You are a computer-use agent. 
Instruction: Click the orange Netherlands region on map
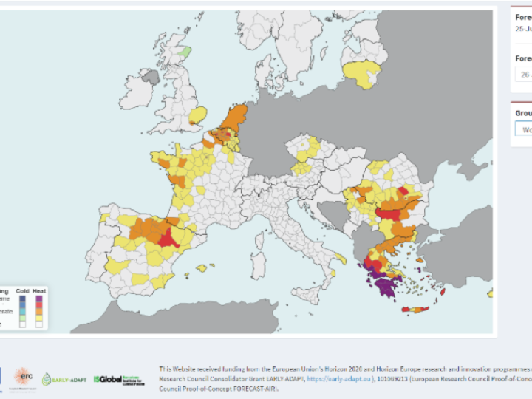pyautogui.click(x=235, y=117)
